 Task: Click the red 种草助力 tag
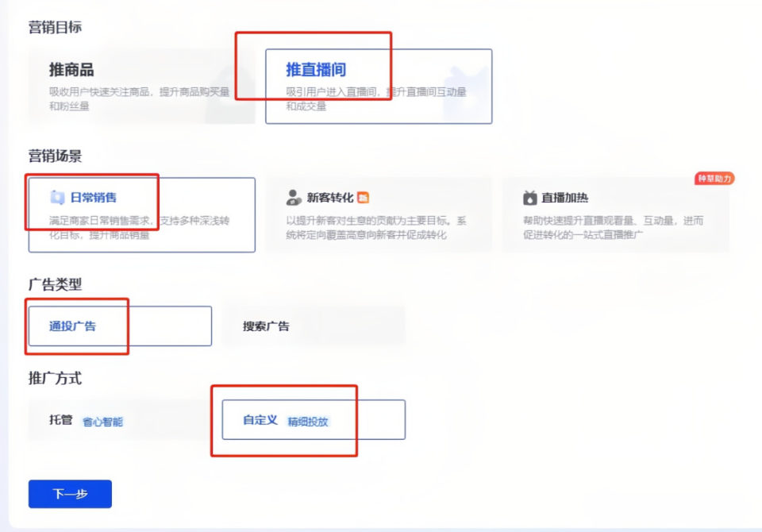coord(714,179)
